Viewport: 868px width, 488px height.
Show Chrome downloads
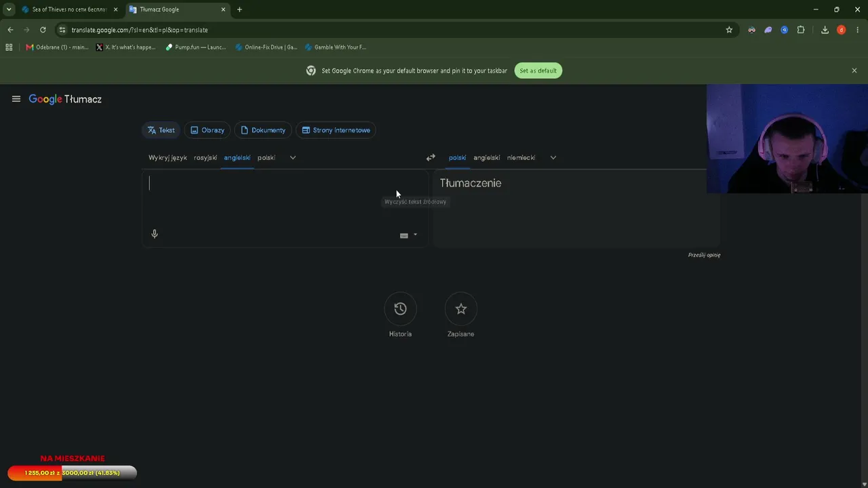pyautogui.click(x=825, y=30)
